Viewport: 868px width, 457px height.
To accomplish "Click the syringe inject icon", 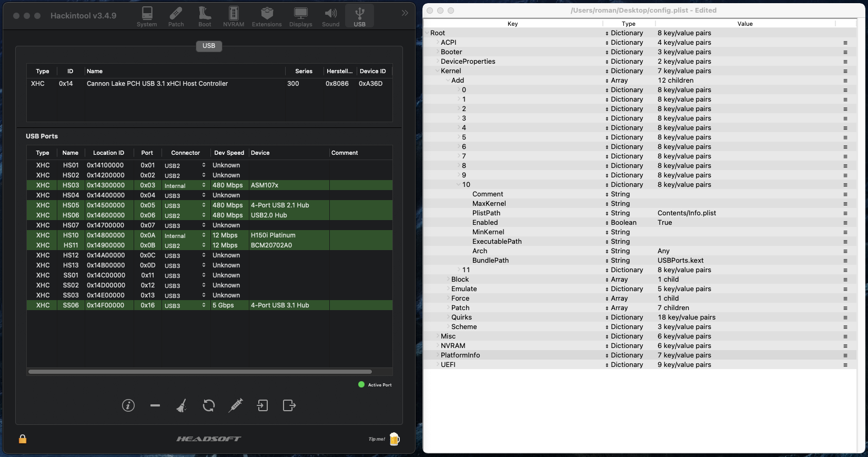I will (236, 405).
